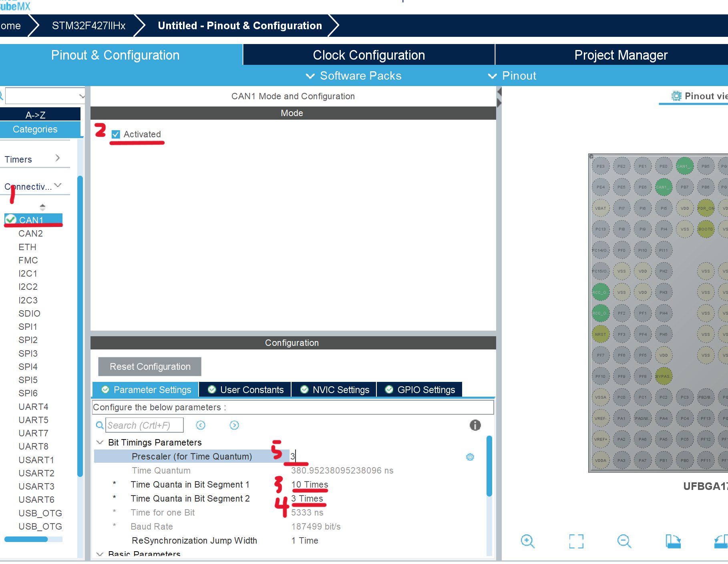Open the Pinout dropdown menu
Image resolution: width=728 pixels, height=564 pixels.
[x=512, y=76]
